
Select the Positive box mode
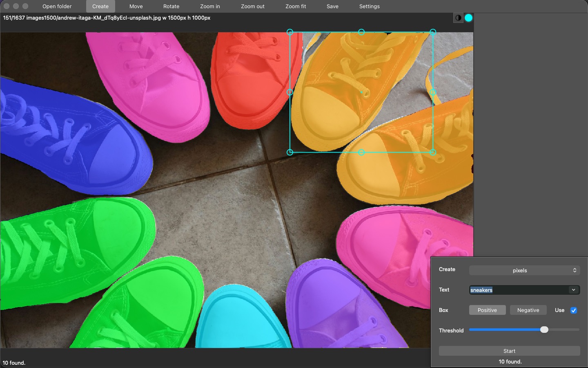[x=487, y=310]
